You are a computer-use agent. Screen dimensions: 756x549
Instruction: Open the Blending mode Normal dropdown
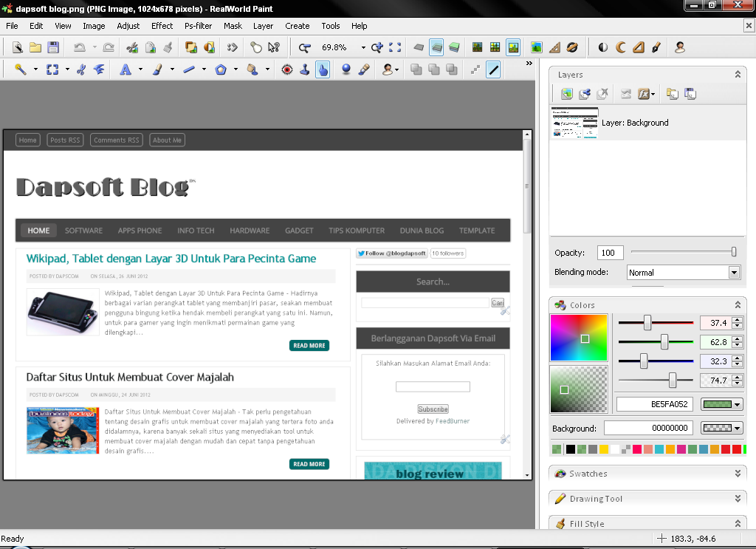click(734, 273)
